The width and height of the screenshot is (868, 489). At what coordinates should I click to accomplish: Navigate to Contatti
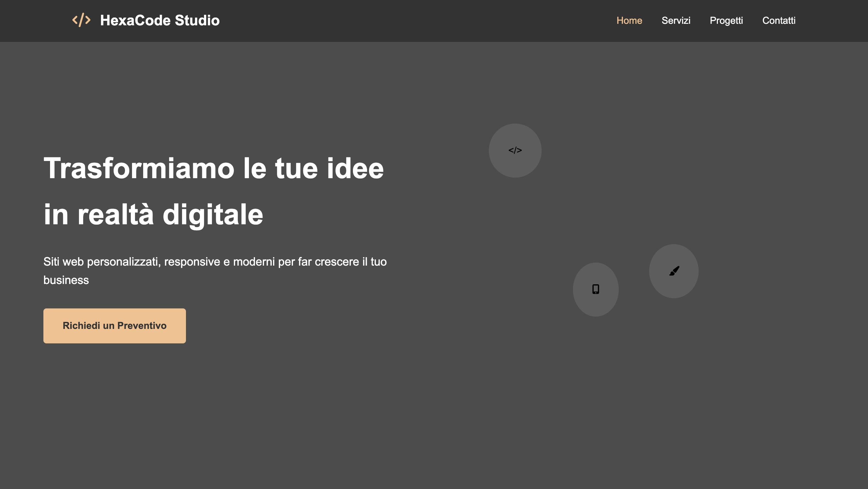(x=779, y=21)
